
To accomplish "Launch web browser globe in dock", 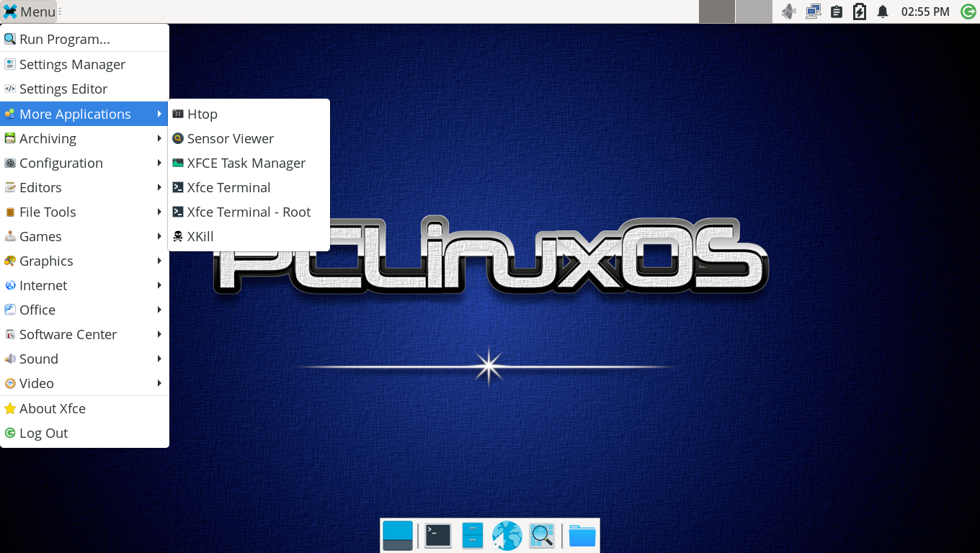I will pyautogui.click(x=507, y=536).
